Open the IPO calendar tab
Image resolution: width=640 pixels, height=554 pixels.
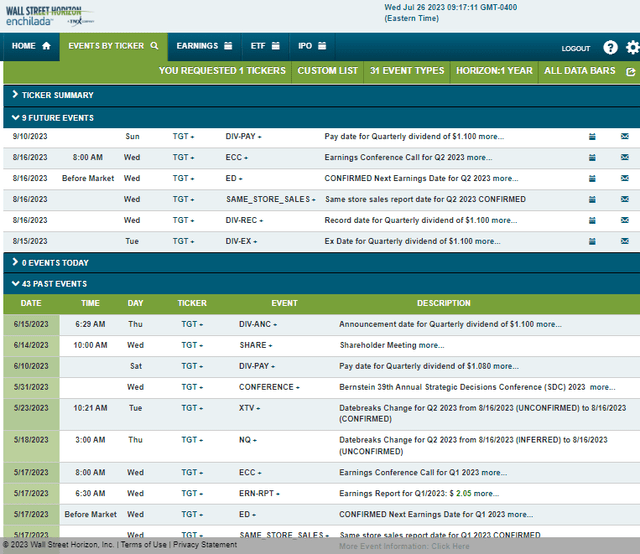click(x=312, y=46)
